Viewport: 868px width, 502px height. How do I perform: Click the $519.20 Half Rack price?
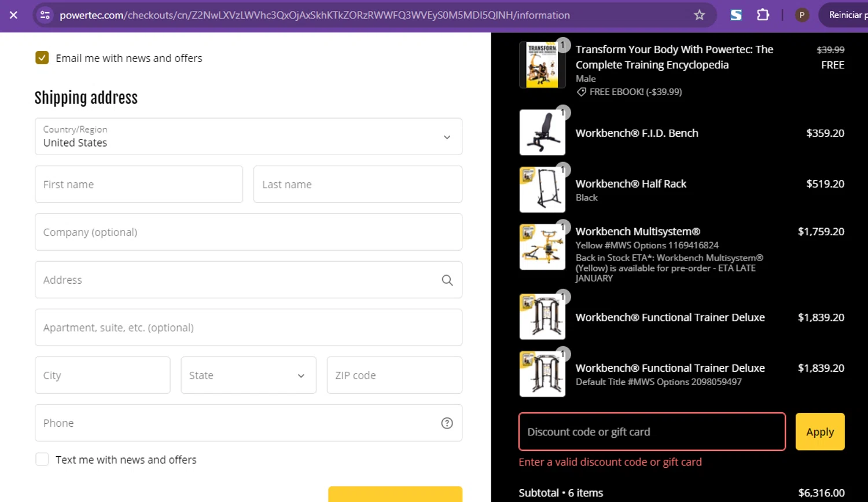coord(825,184)
